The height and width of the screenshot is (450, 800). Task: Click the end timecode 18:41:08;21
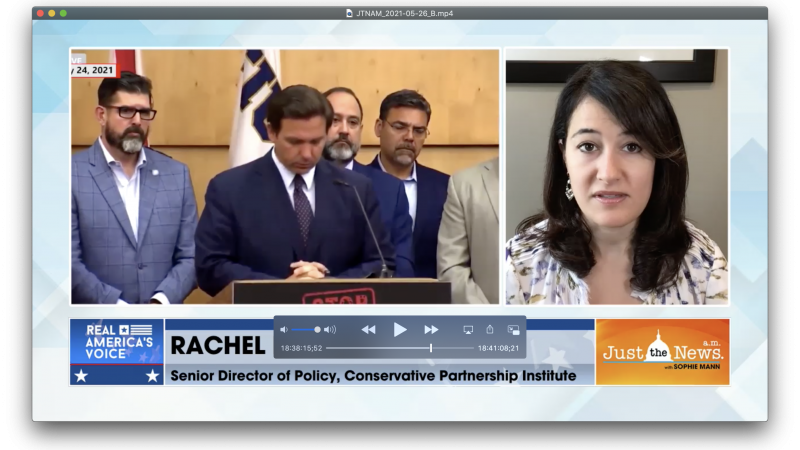coord(498,348)
